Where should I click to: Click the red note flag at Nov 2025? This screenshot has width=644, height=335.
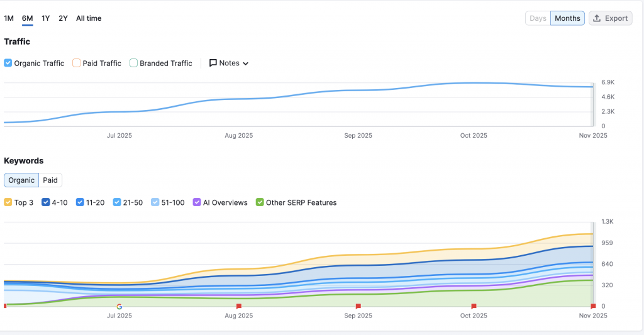click(x=592, y=306)
